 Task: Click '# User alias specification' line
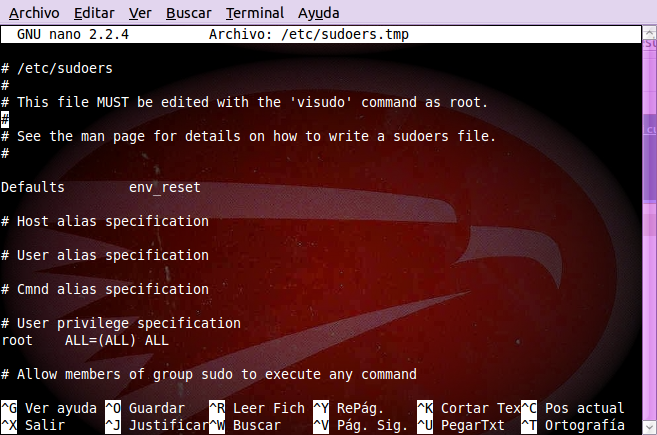(105, 255)
